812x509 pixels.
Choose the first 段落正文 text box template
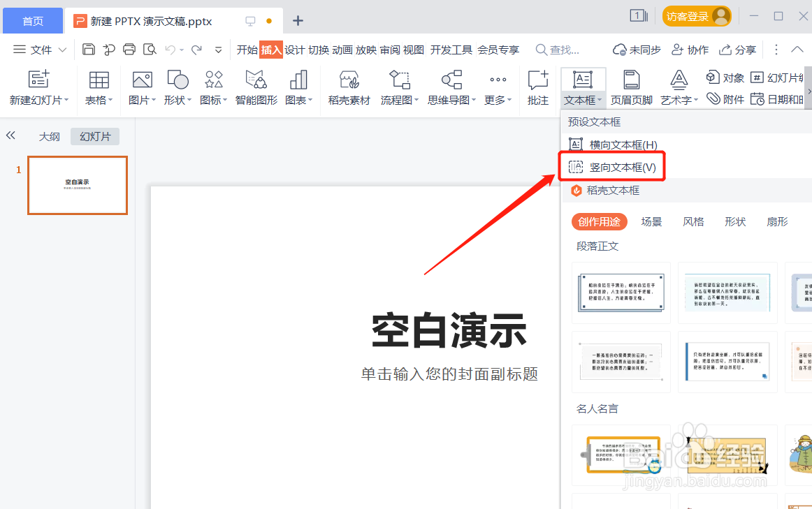tap(621, 293)
